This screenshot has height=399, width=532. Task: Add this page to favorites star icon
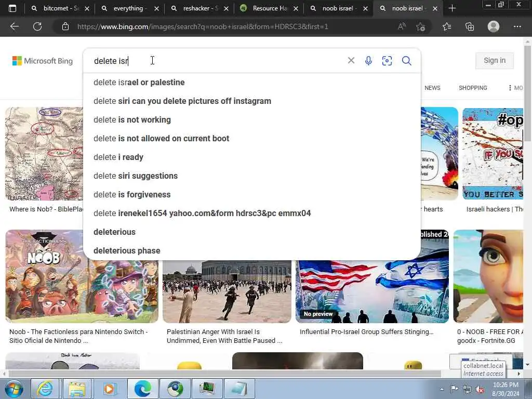click(x=421, y=26)
